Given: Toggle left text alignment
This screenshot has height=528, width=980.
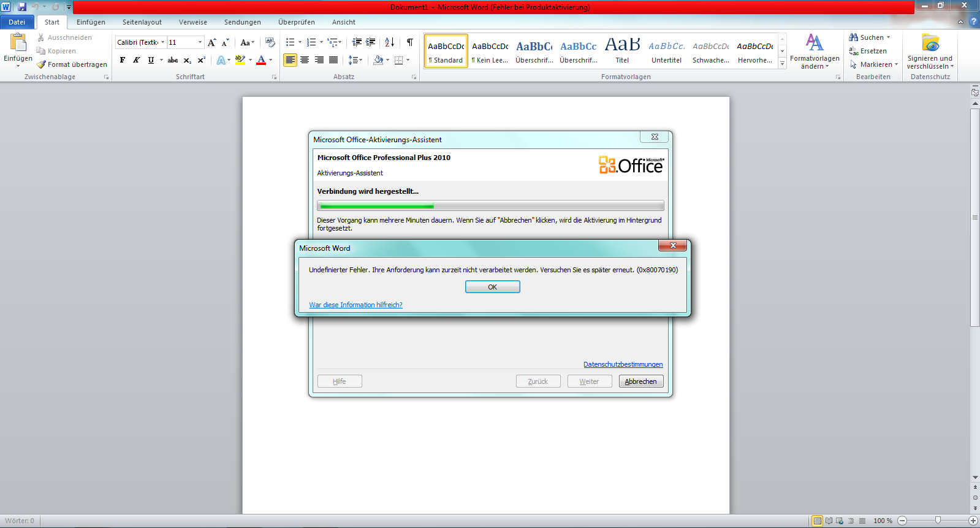Looking at the screenshot, I should [x=291, y=60].
